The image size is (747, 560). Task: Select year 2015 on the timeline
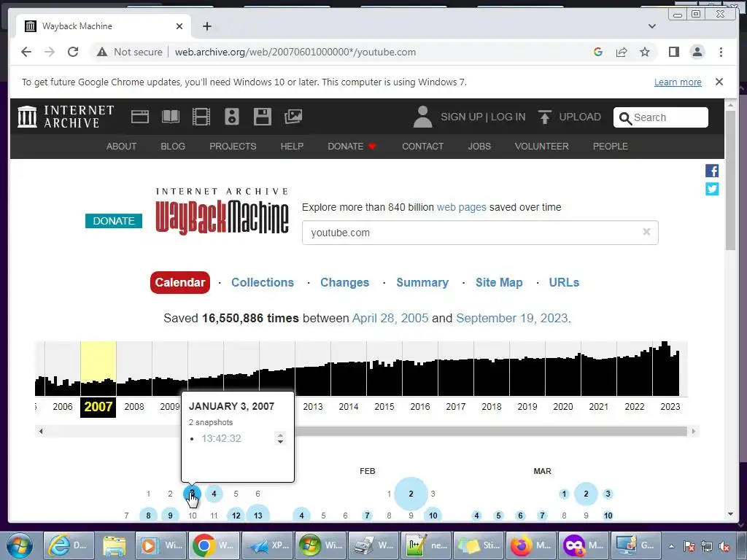click(x=384, y=407)
